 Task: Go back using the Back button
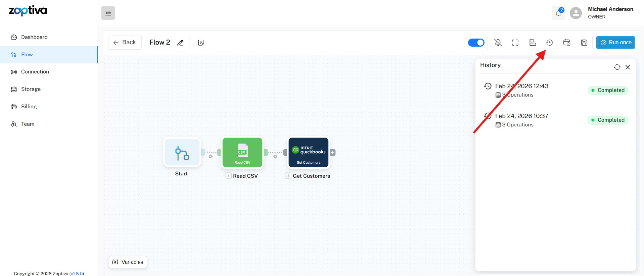pyautogui.click(x=125, y=43)
